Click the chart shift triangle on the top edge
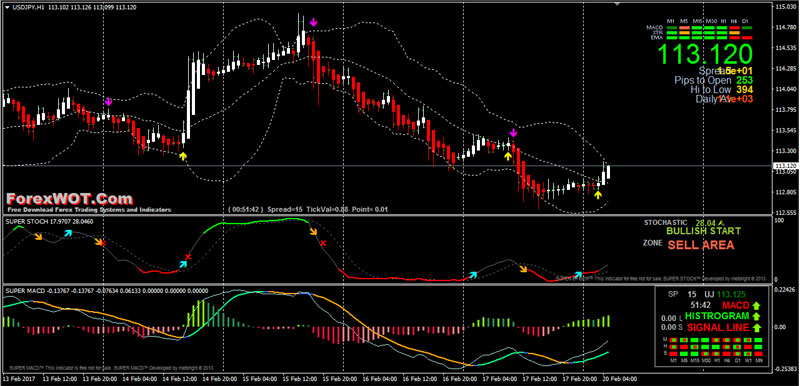The height and width of the screenshot is (386, 800). 617,4
